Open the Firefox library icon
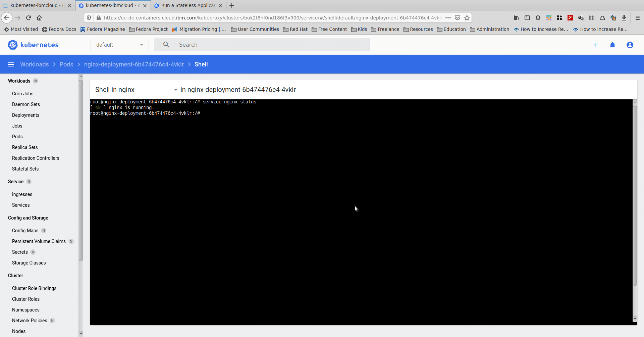This screenshot has height=337, width=644. [x=517, y=18]
